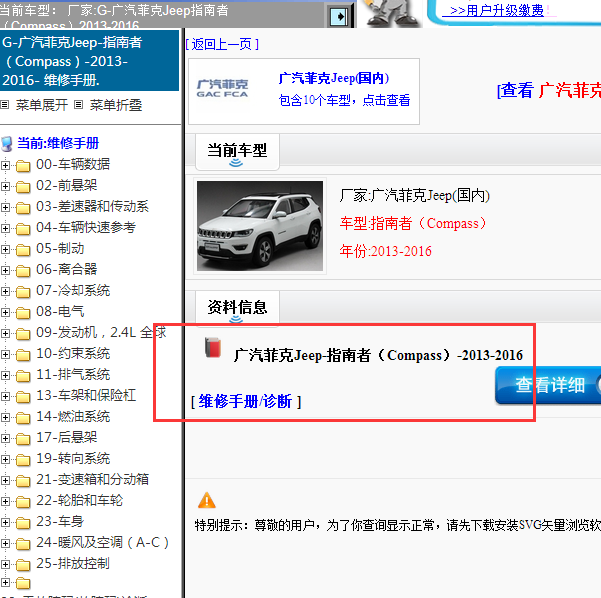Image resolution: width=601 pixels, height=598 pixels.
Task: Expand the 05-制动 tree node
Action: coord(5,250)
